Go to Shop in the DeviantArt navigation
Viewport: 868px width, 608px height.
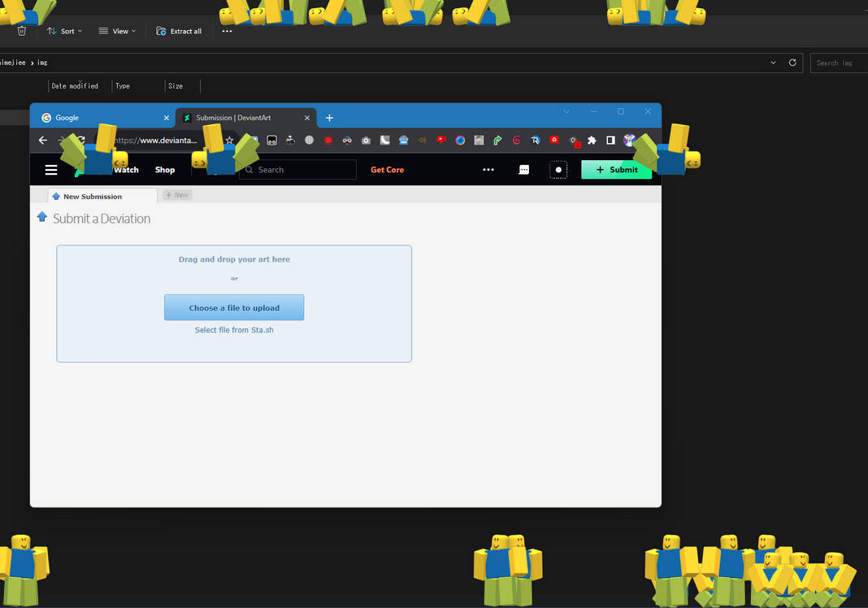click(x=165, y=170)
